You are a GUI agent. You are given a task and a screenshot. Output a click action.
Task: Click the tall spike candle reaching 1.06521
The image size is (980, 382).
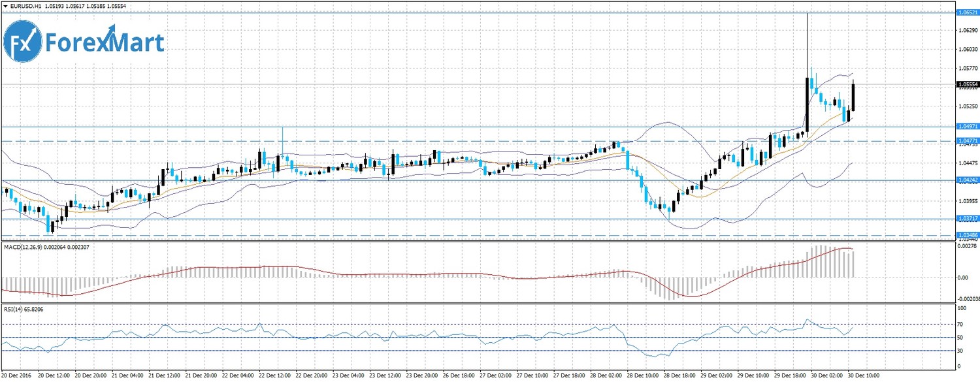pos(807,65)
